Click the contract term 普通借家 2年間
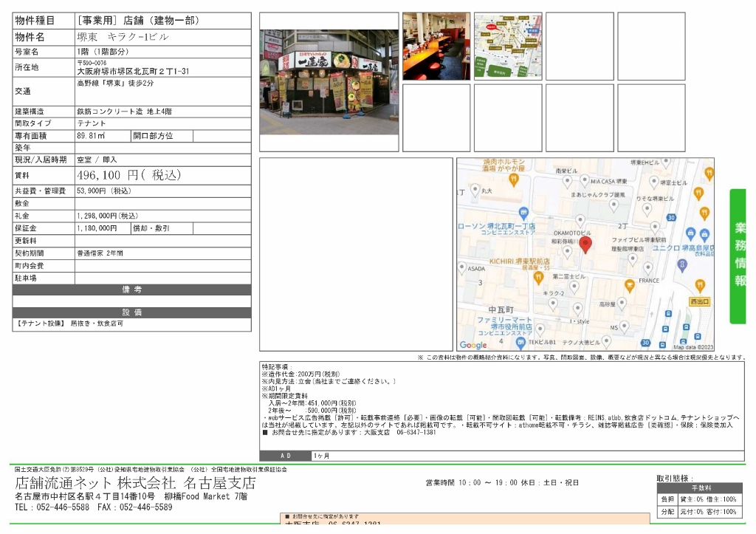 [x=100, y=253]
